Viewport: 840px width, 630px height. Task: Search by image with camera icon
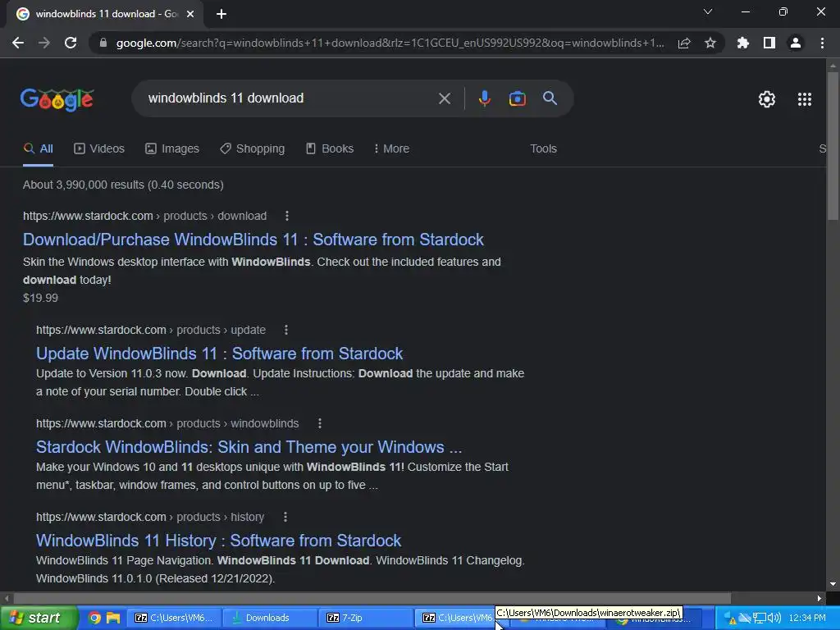(x=517, y=98)
